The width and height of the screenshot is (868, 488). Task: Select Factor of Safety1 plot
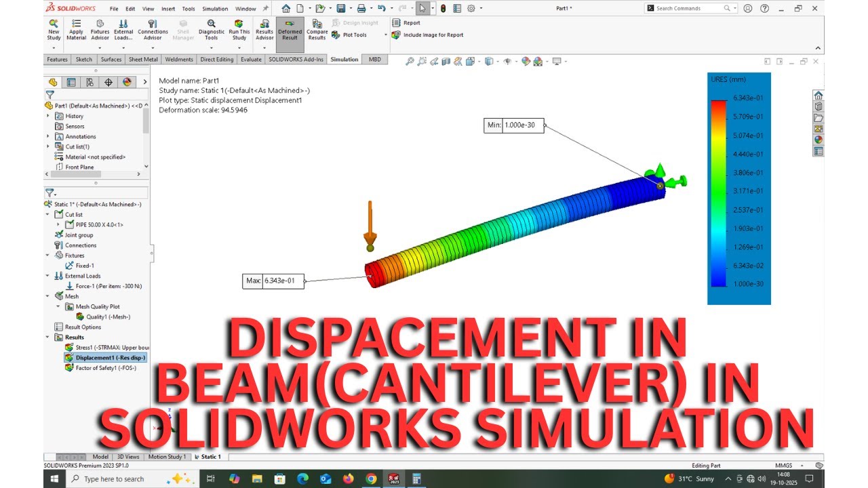(x=100, y=367)
